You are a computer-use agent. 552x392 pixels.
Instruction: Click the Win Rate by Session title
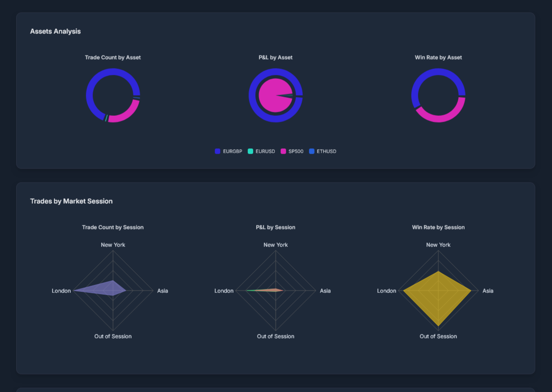[x=438, y=227]
